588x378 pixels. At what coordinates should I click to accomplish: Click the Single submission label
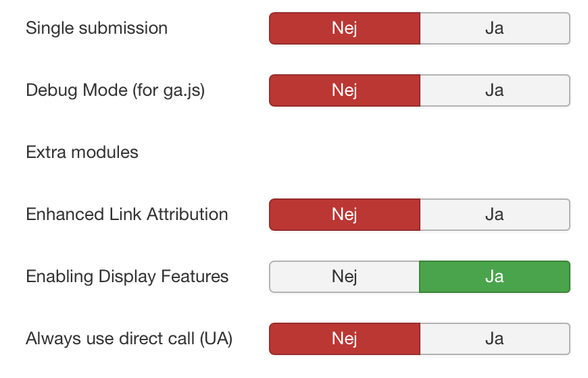[97, 28]
